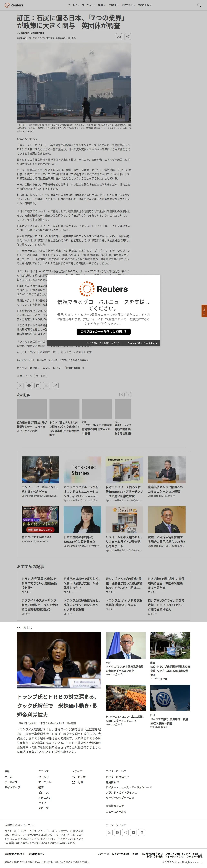
Task: Open 仏政権崩壊の可能性 next article card
Action: pos(32,427)
